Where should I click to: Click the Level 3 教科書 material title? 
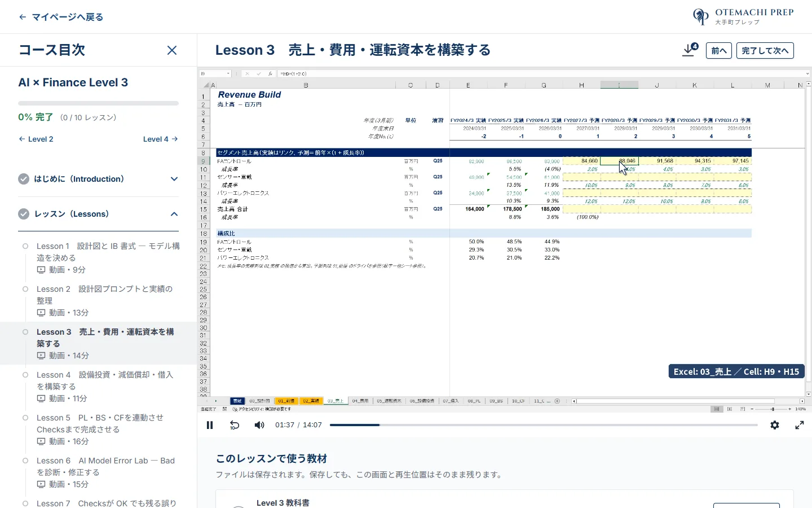coord(283,503)
